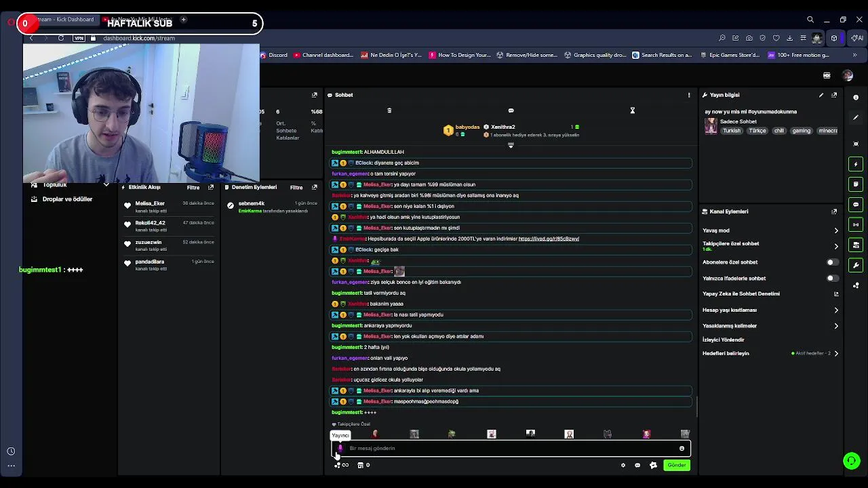Open chat settings gear icon
This screenshot has width=868, height=488.
point(623,465)
